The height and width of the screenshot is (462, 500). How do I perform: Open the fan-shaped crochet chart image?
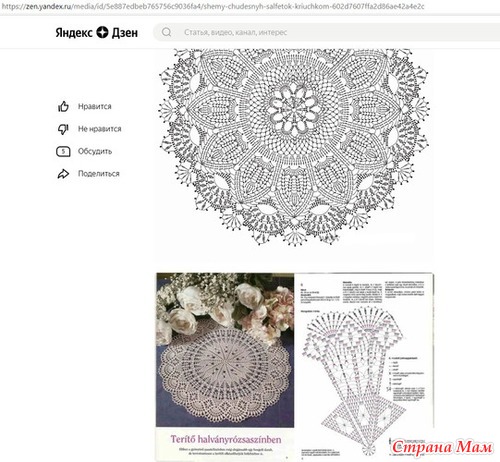click(363, 365)
